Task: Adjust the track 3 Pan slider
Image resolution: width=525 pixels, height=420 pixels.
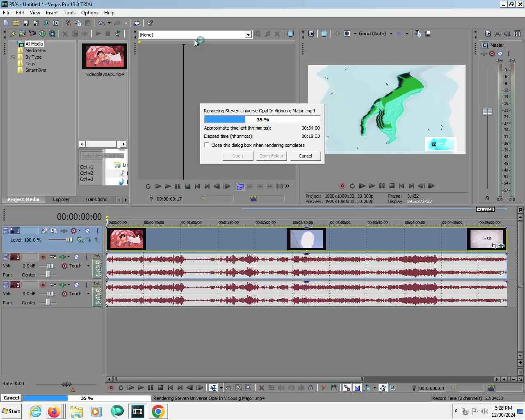Action: click(48, 302)
